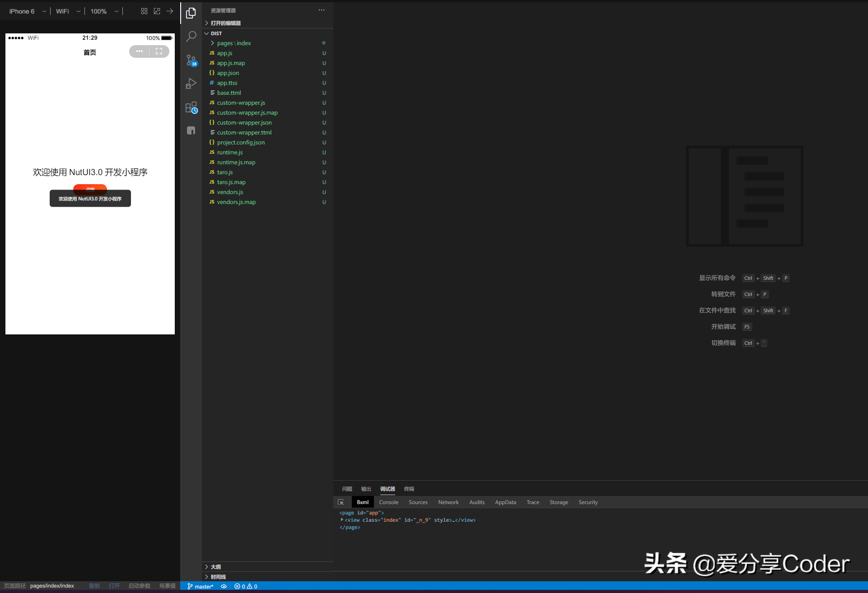Open the Explorer files icon in activity bar
The height and width of the screenshot is (593, 868).
[x=191, y=13]
